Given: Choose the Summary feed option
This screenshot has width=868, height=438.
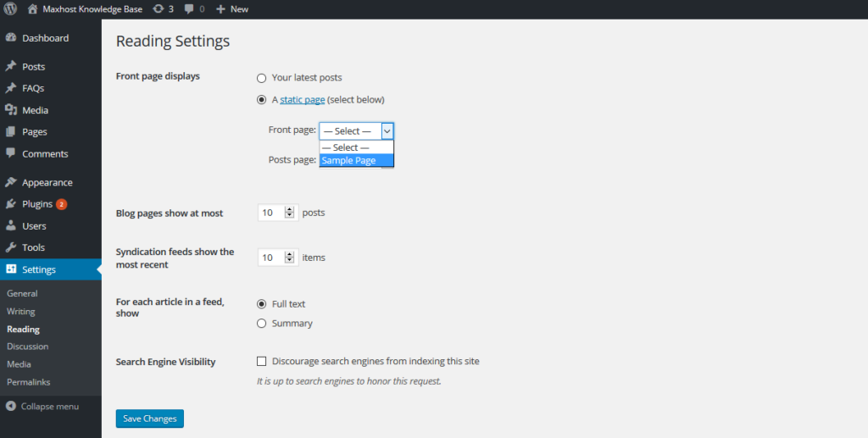Looking at the screenshot, I should 262,324.
